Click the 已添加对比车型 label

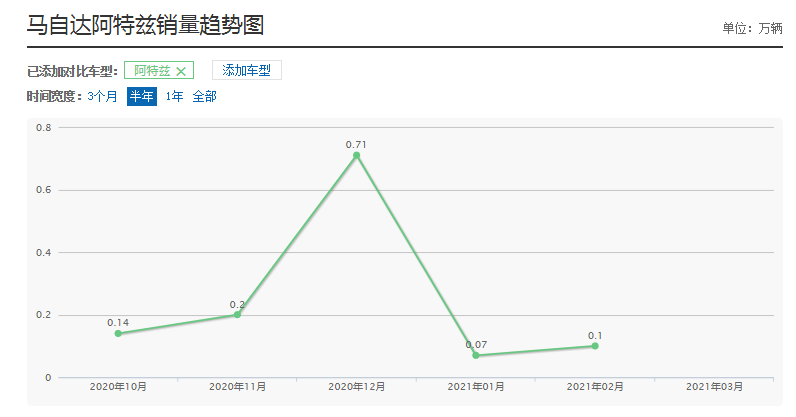72,71
